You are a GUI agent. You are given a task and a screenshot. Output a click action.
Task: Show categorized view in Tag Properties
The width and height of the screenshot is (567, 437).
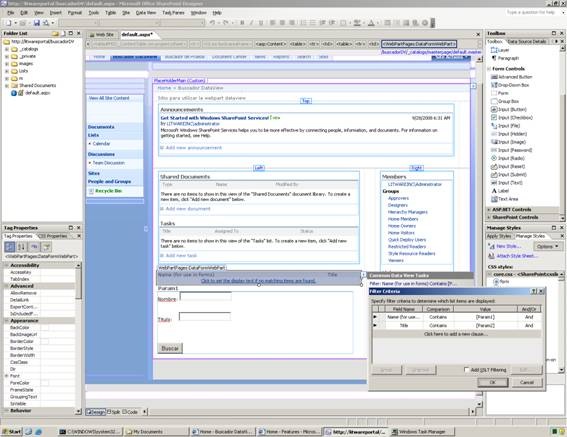(10, 247)
